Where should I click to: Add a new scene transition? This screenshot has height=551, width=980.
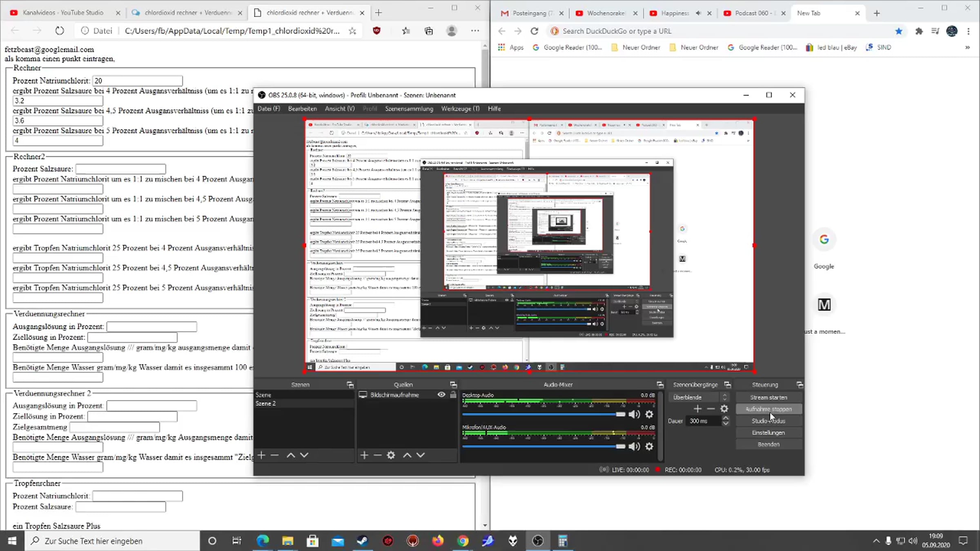[697, 409]
